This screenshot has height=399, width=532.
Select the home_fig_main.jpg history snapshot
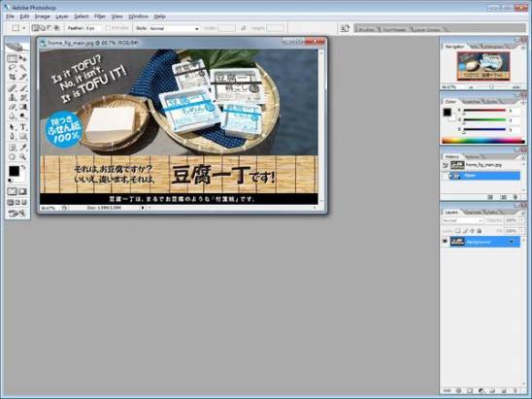[485, 165]
